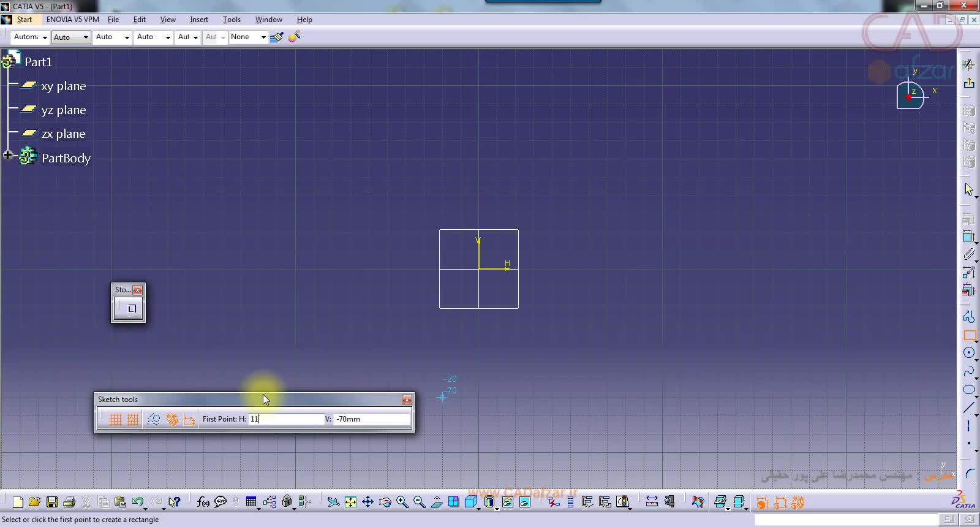The image size is (980, 527).
Task: Toggle Geometrical Constraints in Sketch tools
Action: tap(172, 419)
